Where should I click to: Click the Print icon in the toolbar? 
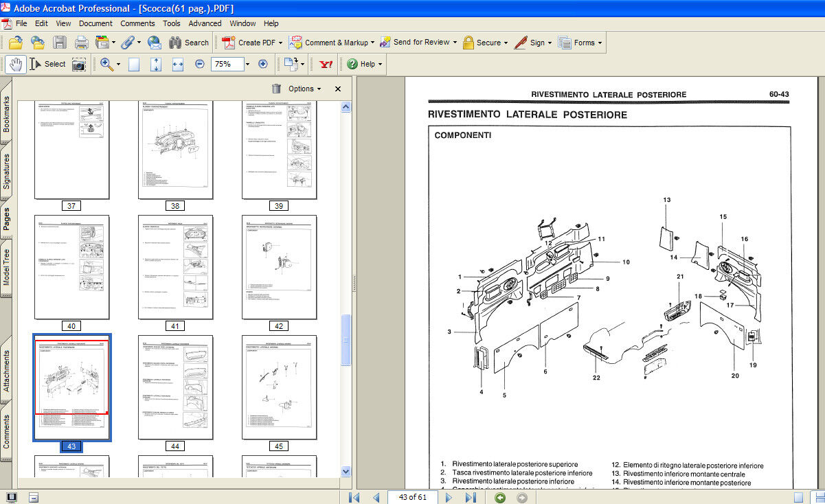(81, 43)
